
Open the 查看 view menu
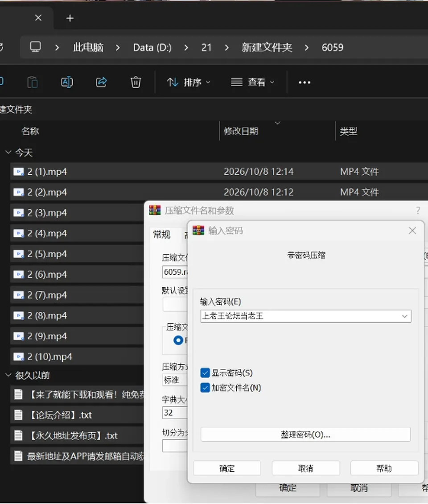pyautogui.click(x=253, y=83)
